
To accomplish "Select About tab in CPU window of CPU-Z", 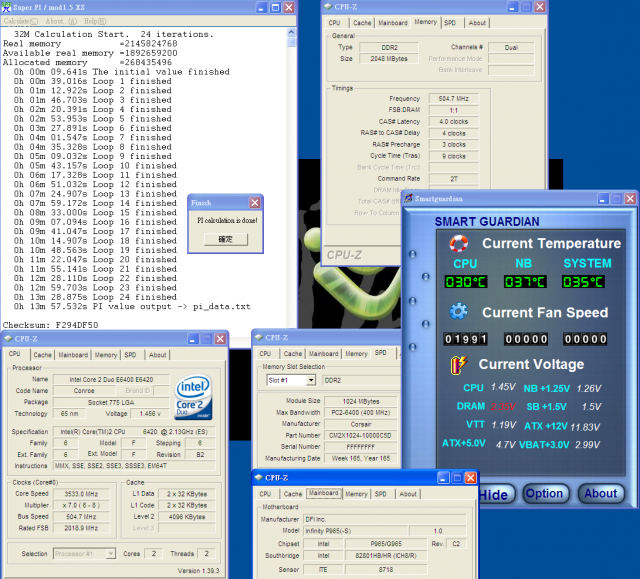I will coord(157,355).
